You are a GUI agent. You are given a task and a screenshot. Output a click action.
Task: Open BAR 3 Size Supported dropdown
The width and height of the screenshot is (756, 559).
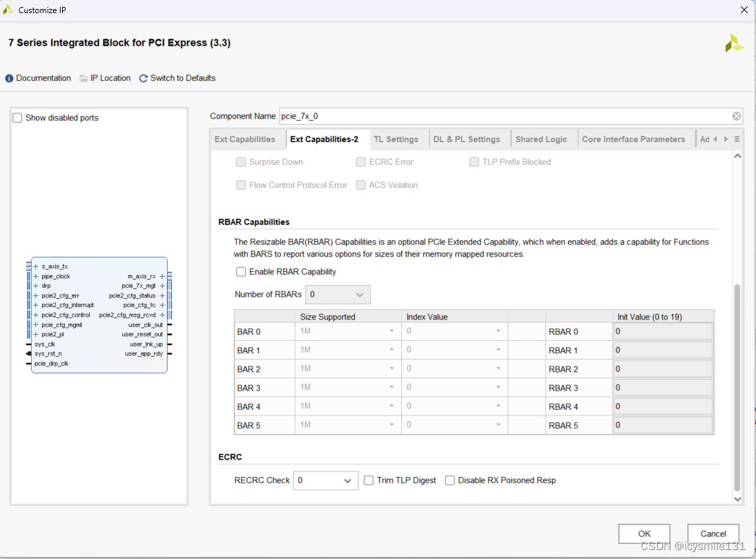click(348, 387)
